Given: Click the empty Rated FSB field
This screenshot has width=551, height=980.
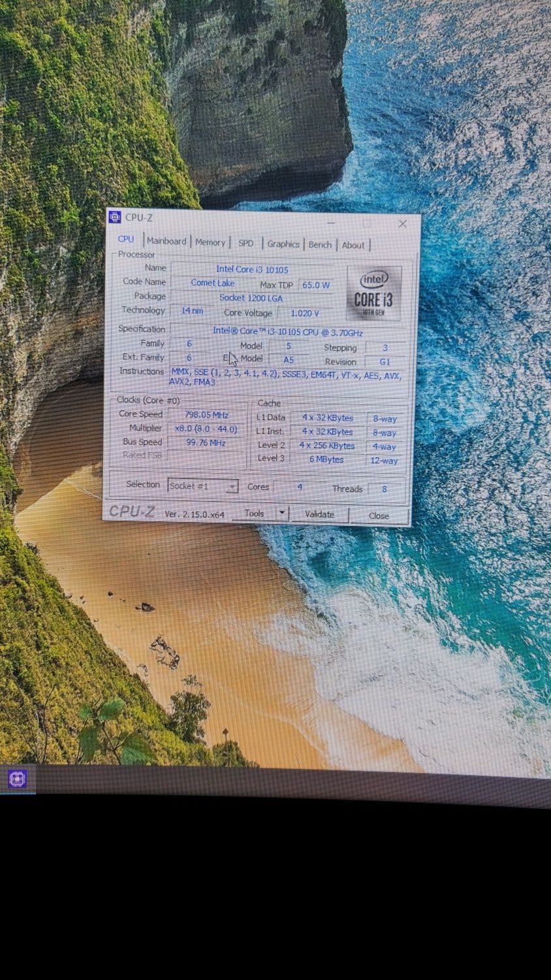Looking at the screenshot, I should (x=206, y=456).
